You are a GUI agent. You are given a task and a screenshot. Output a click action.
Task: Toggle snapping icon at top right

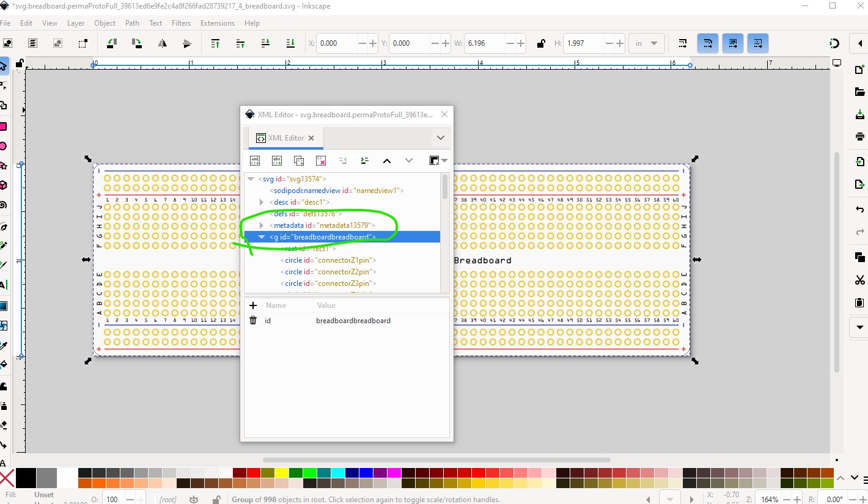point(834,43)
